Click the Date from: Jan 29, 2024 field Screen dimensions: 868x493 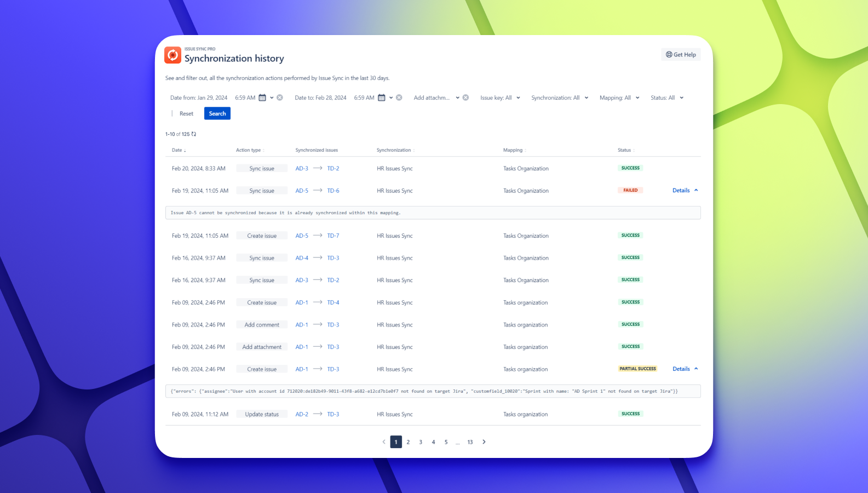pos(199,98)
